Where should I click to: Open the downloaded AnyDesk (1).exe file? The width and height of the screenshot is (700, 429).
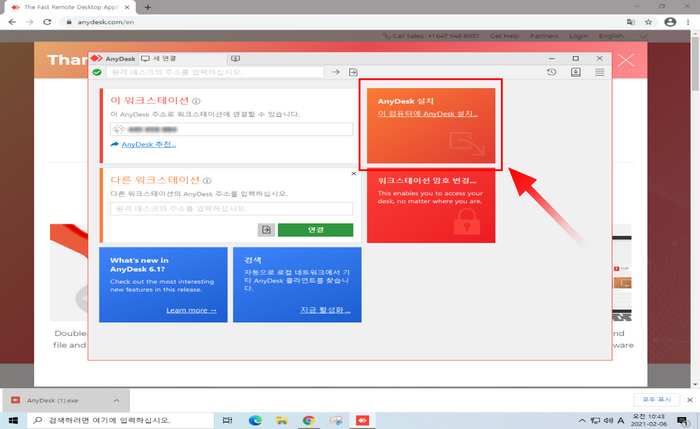tap(53, 400)
